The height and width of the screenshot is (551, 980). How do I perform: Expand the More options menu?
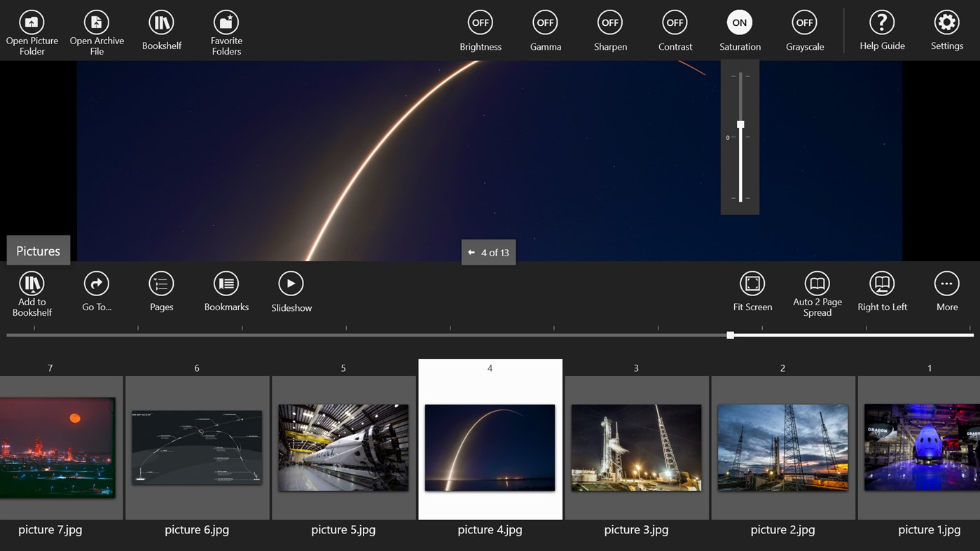click(947, 291)
